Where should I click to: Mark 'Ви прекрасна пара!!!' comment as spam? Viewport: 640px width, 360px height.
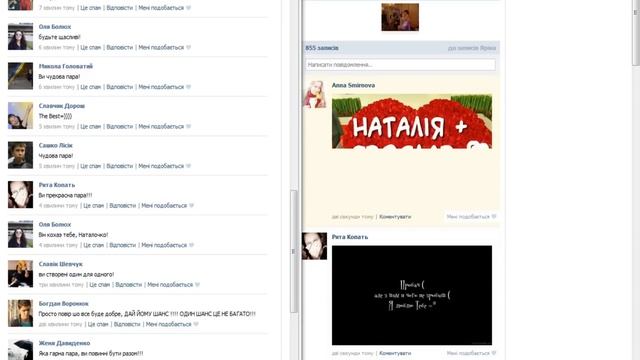point(93,206)
